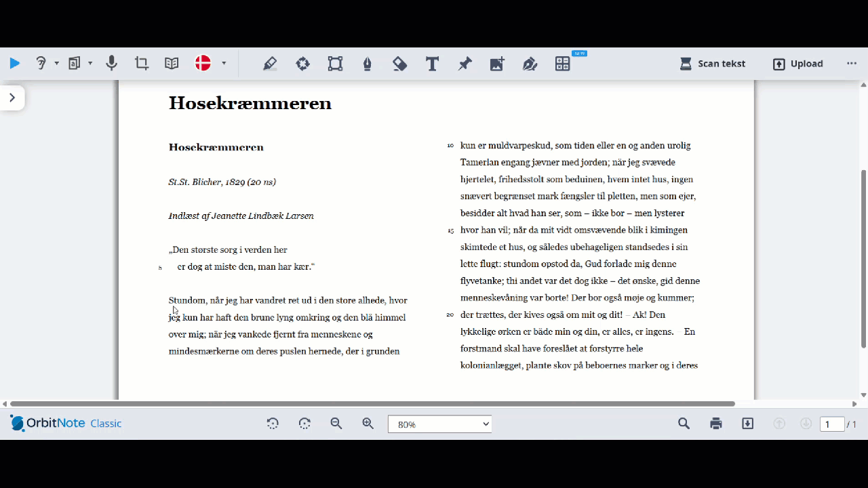Image resolution: width=868 pixels, height=488 pixels.
Task: Rotate page counterclockwise
Action: coord(273,424)
